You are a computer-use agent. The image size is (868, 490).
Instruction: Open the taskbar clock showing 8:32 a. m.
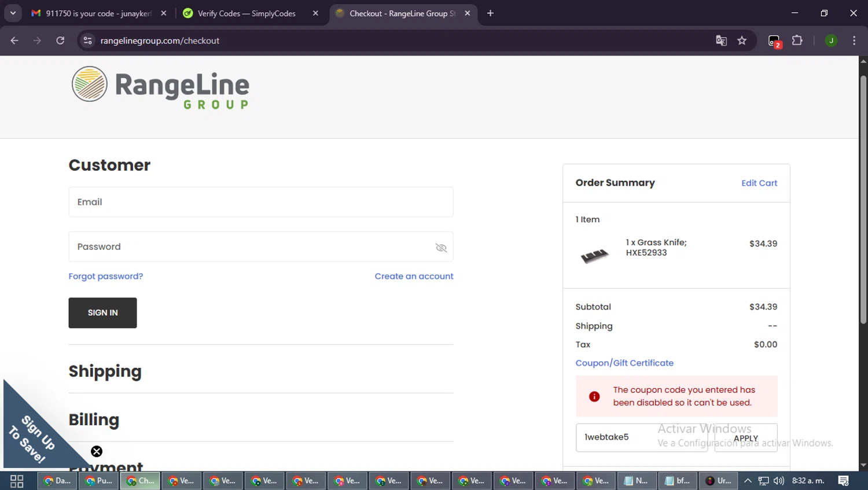tap(808, 481)
